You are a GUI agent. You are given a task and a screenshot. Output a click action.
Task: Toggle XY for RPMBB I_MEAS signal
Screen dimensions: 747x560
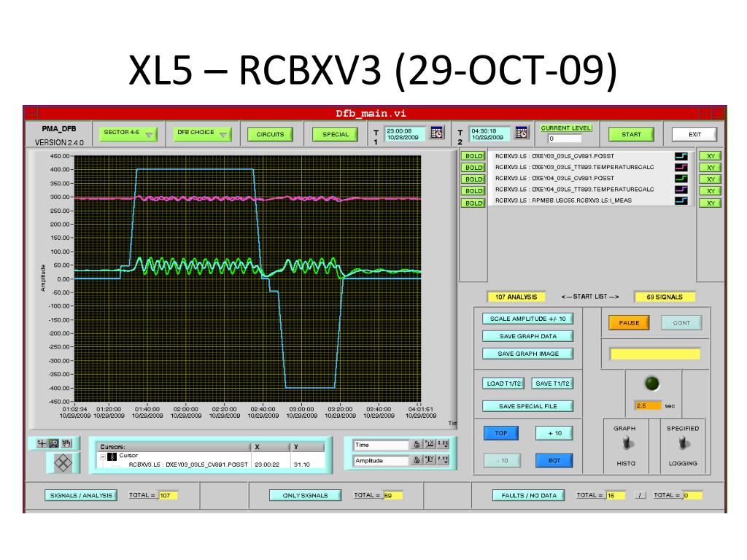pos(711,203)
